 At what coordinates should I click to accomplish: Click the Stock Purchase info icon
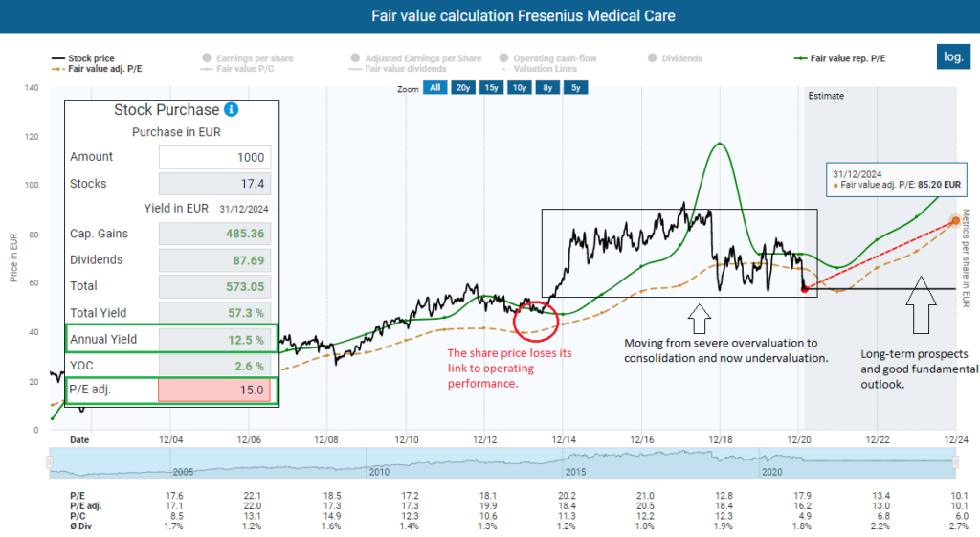(232, 109)
